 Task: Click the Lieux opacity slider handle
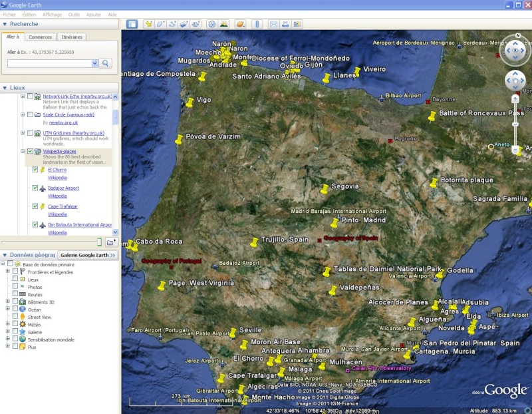coord(99,242)
